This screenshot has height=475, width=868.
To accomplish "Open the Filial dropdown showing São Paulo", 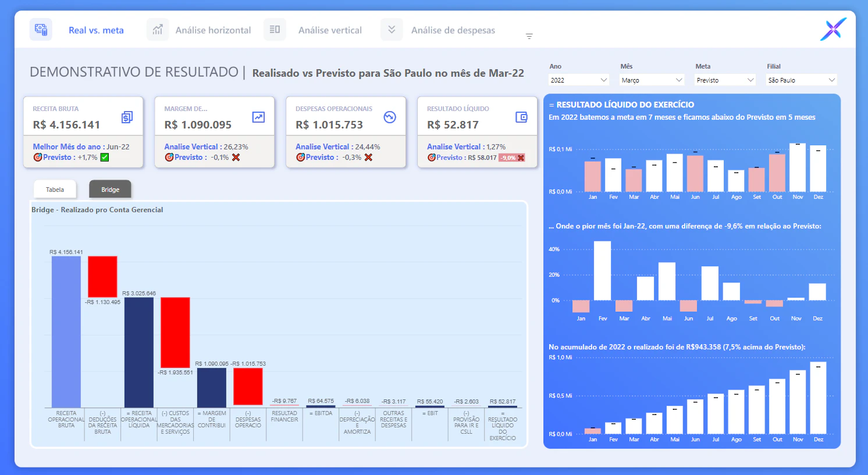I will [x=802, y=80].
